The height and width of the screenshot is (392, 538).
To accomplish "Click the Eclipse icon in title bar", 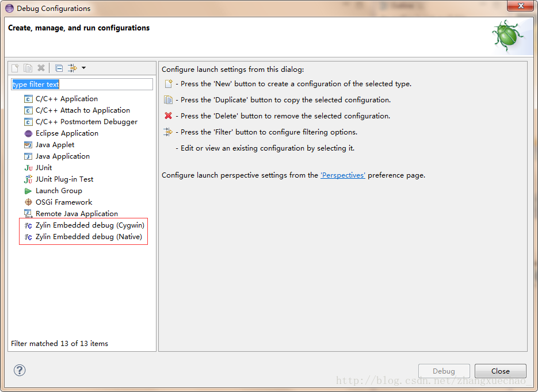I will [9, 8].
